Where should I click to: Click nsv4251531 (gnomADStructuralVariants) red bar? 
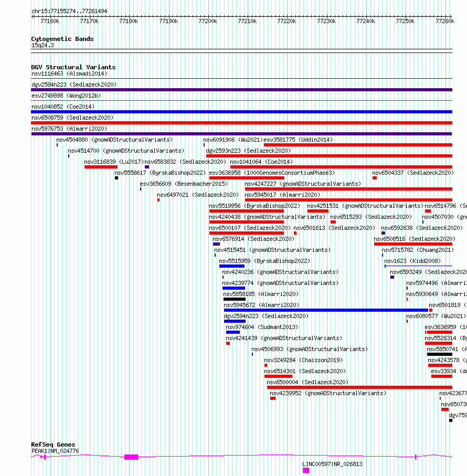(318, 211)
